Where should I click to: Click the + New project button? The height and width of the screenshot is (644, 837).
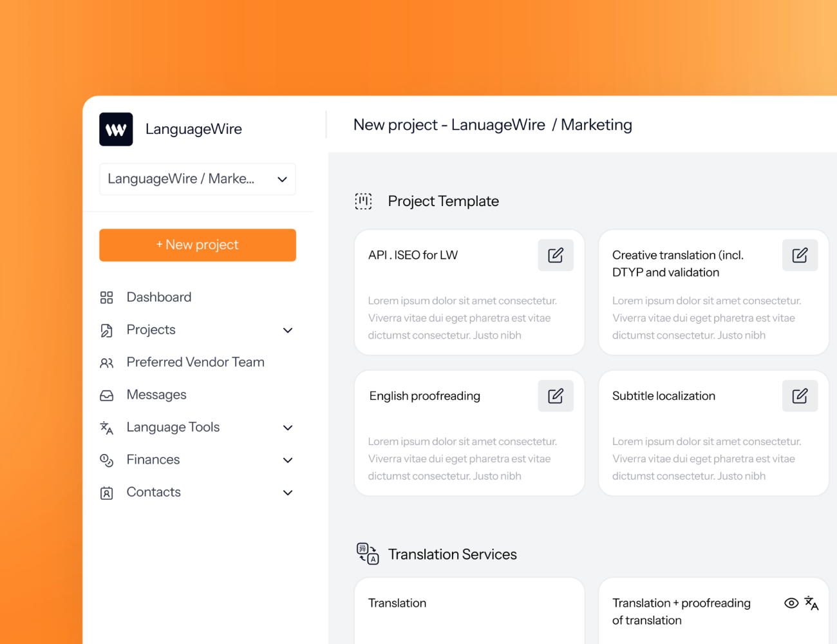pos(197,245)
